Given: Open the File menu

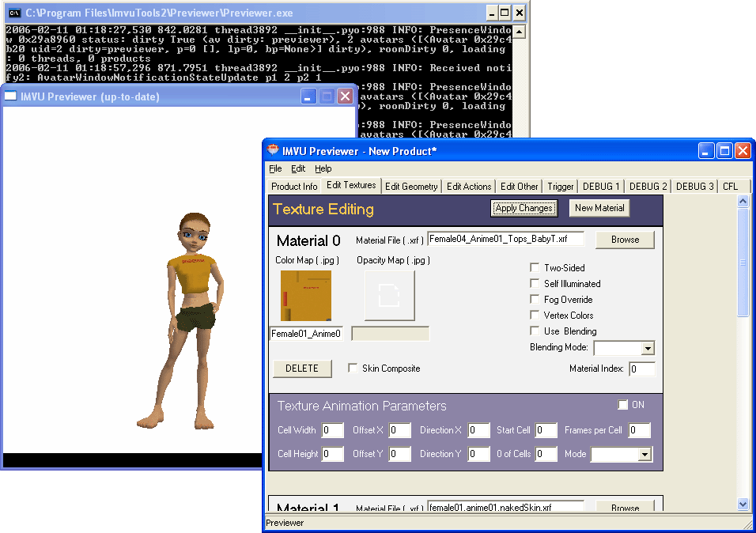Looking at the screenshot, I should click(275, 168).
